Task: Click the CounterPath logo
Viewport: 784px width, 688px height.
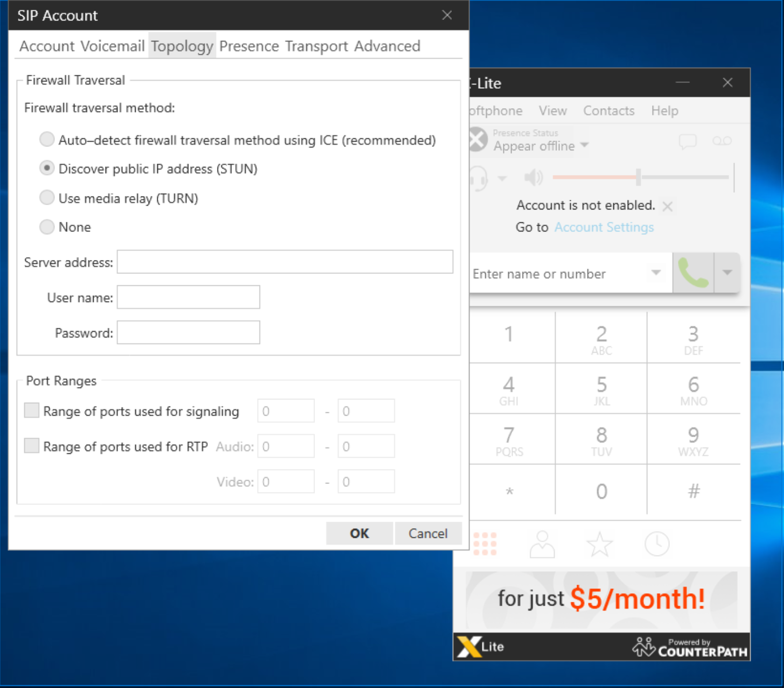Action: point(690,648)
